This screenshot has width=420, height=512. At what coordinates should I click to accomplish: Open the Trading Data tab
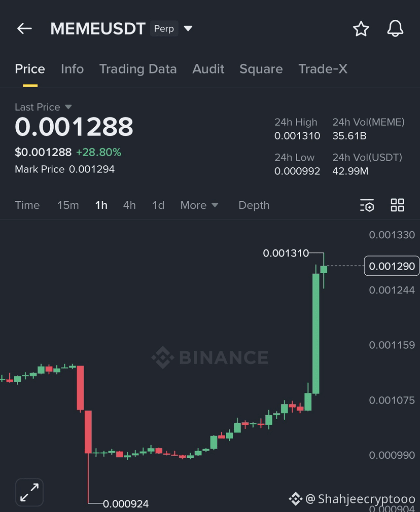(138, 69)
